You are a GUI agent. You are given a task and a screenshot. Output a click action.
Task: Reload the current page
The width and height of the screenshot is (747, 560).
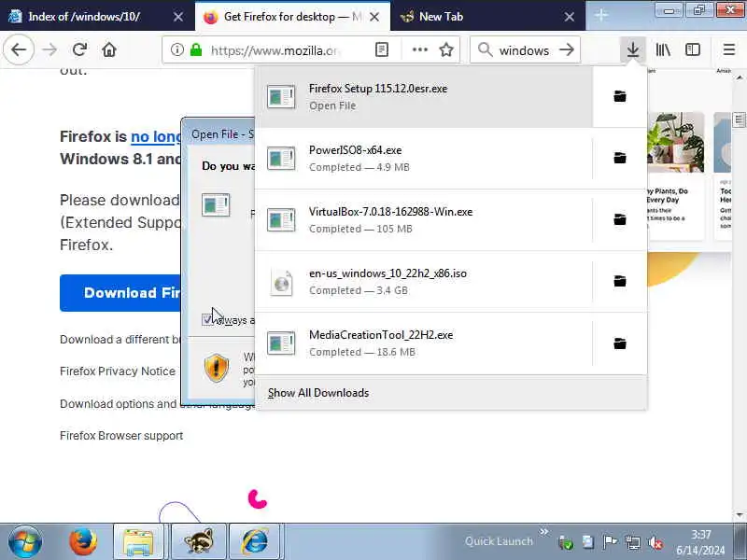coord(79,49)
